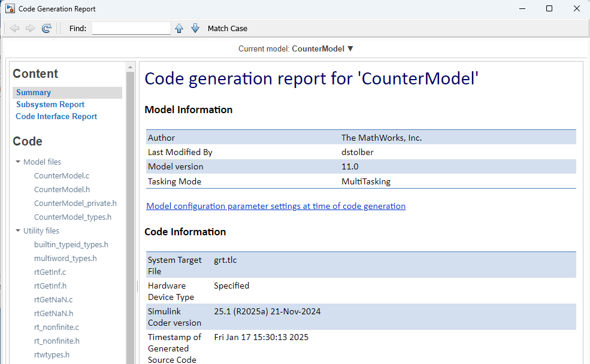Click the forward navigation arrow icon

pyautogui.click(x=30, y=28)
